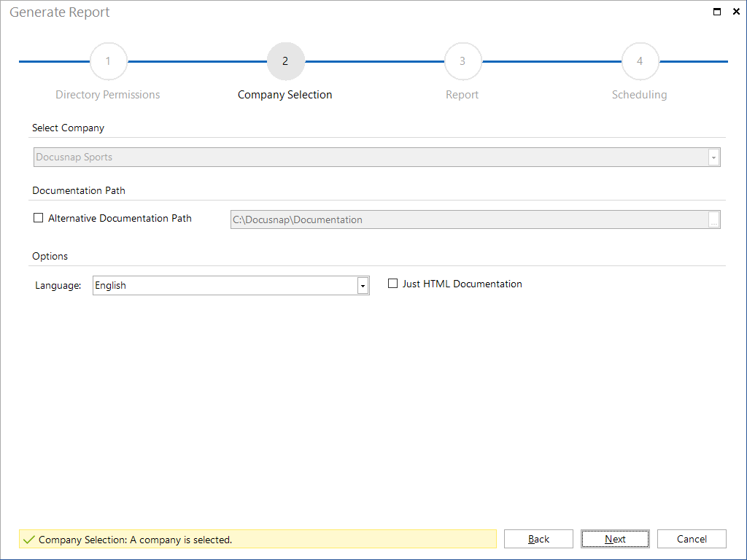The image size is (747, 560).
Task: Click the Back button
Action: pyautogui.click(x=538, y=539)
